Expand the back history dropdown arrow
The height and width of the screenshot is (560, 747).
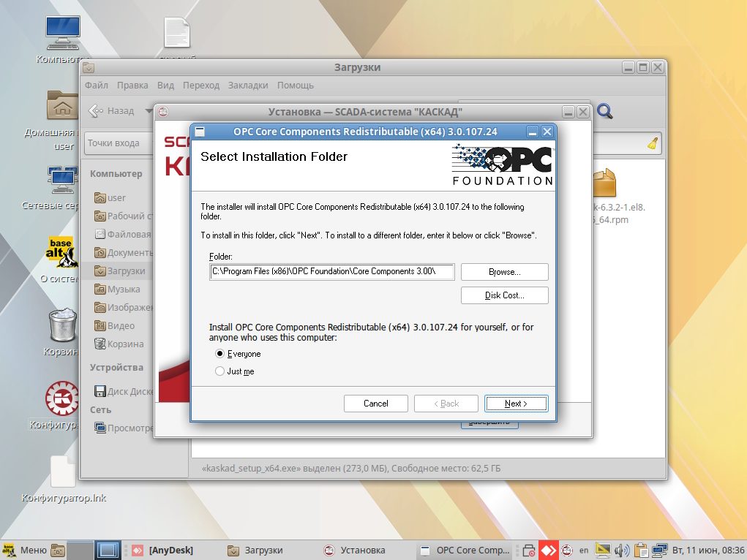(149, 111)
